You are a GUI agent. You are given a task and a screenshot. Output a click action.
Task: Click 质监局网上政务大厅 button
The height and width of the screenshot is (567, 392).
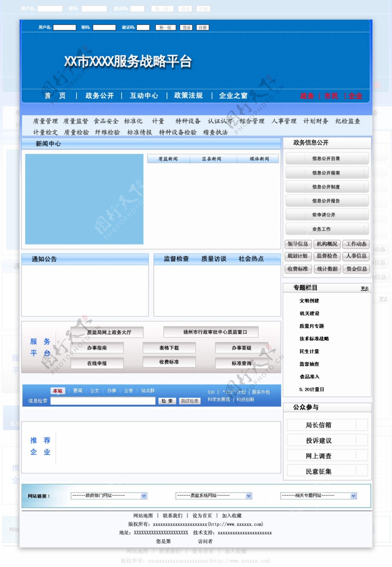tap(107, 332)
